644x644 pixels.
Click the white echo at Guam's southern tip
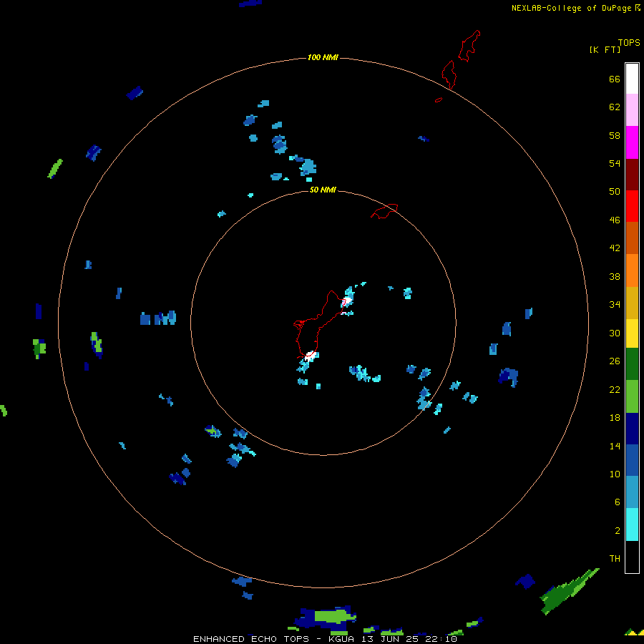point(310,356)
